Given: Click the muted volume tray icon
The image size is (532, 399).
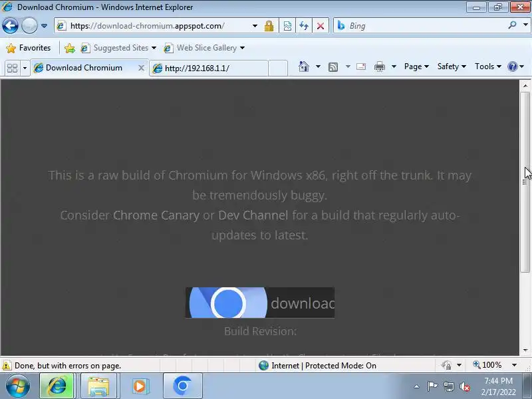Looking at the screenshot, I should (x=464, y=386).
